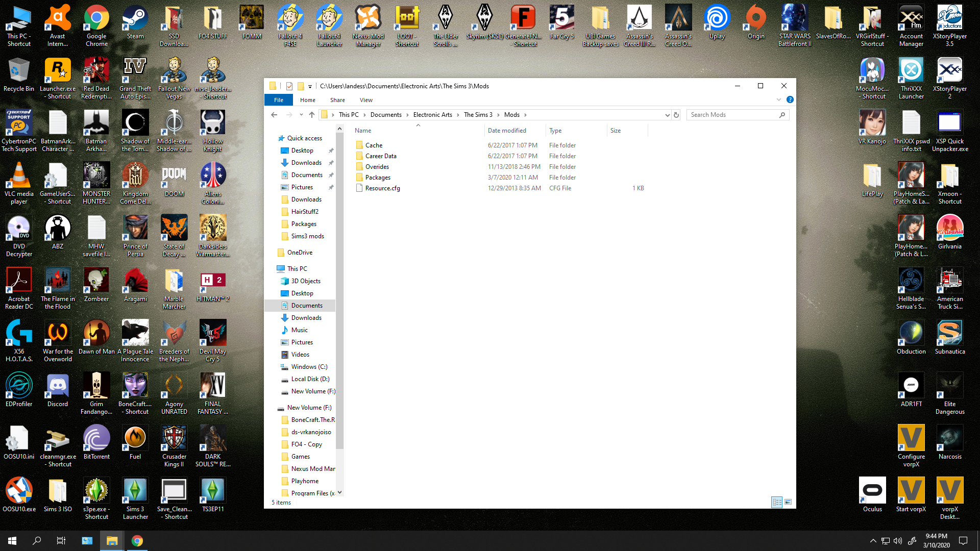The width and height of the screenshot is (980, 551).
Task: Select the Sims 3 Launcher icon
Action: tap(135, 499)
